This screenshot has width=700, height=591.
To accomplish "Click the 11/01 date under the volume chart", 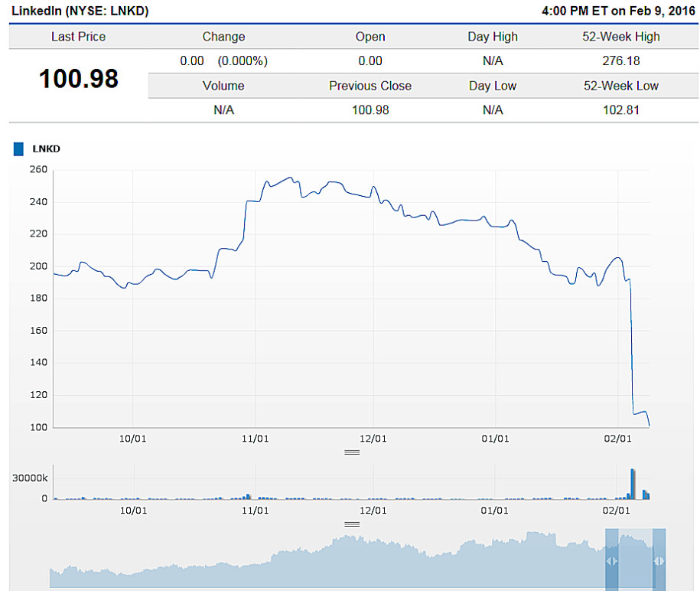I will 256,511.
